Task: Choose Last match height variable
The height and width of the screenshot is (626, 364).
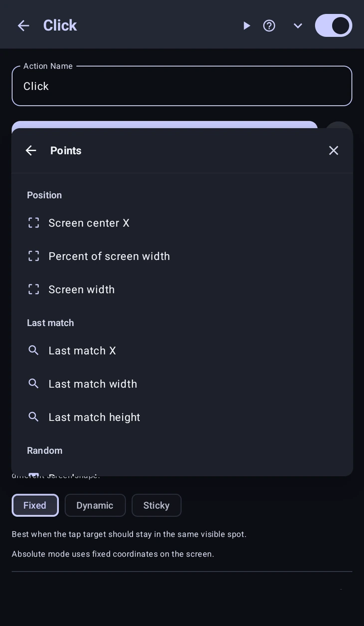Action: coord(182,417)
